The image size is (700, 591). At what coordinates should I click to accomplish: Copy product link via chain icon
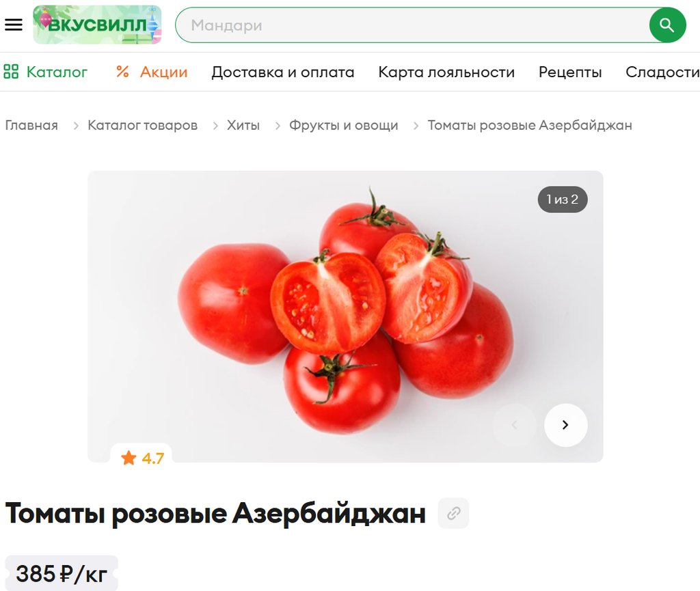pos(454,513)
